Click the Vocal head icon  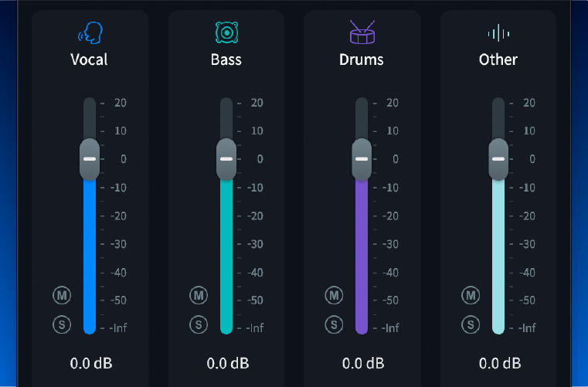pos(90,32)
